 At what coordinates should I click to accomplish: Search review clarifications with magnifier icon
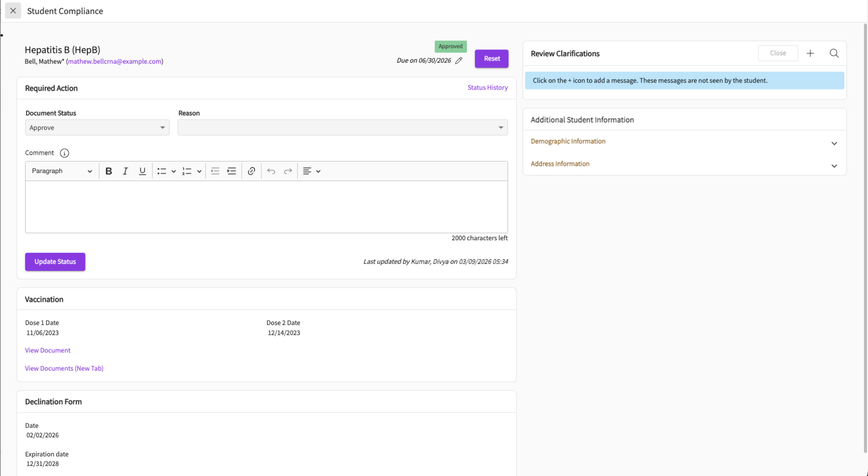[834, 53]
